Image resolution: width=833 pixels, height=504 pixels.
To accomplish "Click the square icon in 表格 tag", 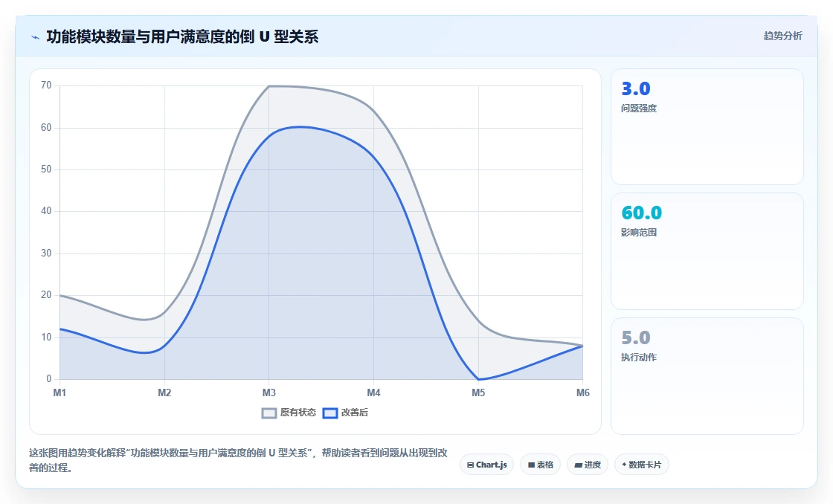I will click(x=531, y=465).
